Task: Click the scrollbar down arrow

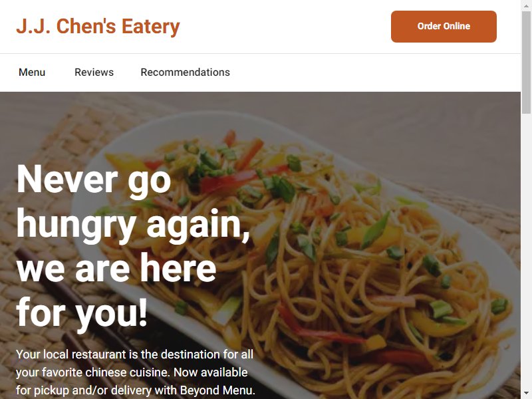Action: point(526,394)
